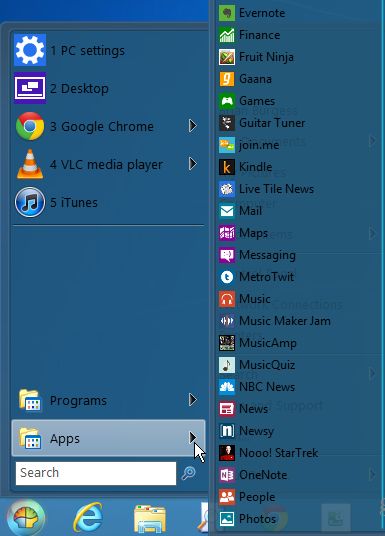The image size is (385, 536).
Task: Click the Apps menu item label
Action: coord(65,439)
